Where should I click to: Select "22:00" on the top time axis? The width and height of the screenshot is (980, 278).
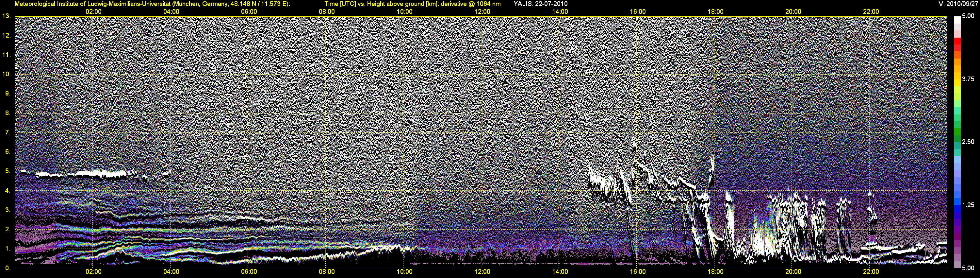coord(871,11)
